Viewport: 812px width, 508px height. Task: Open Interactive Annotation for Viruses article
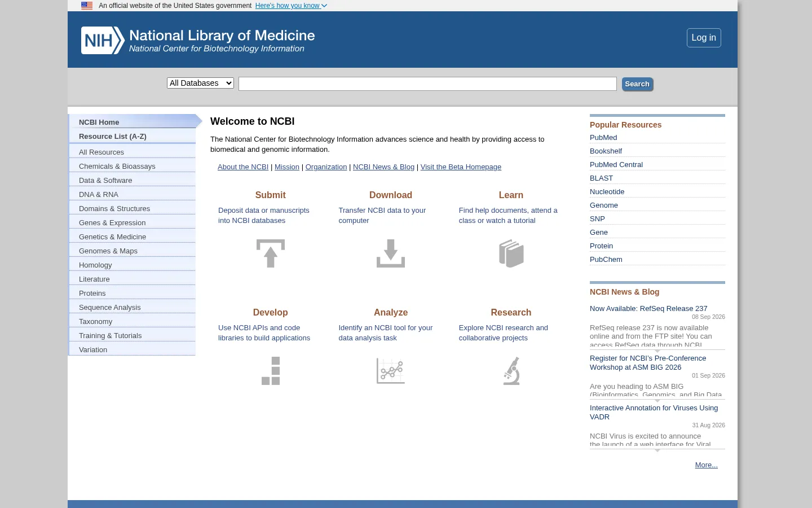click(x=654, y=412)
